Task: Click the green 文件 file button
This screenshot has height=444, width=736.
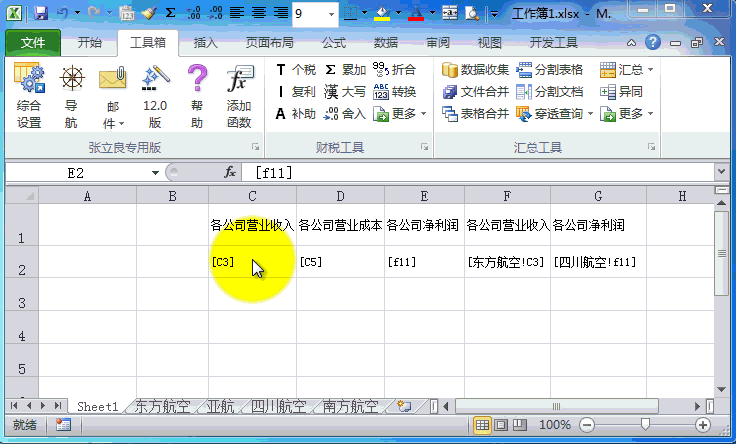Action: click(33, 43)
